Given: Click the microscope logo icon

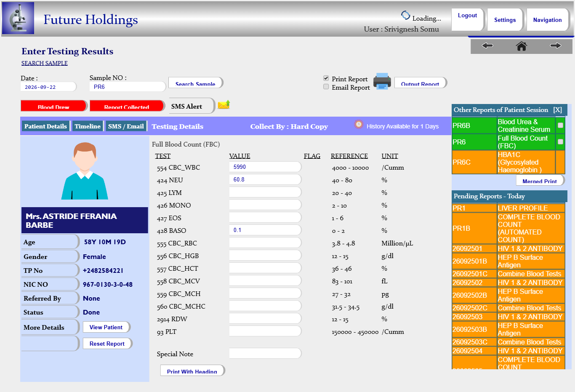Looking at the screenshot, I should tap(18, 18).
